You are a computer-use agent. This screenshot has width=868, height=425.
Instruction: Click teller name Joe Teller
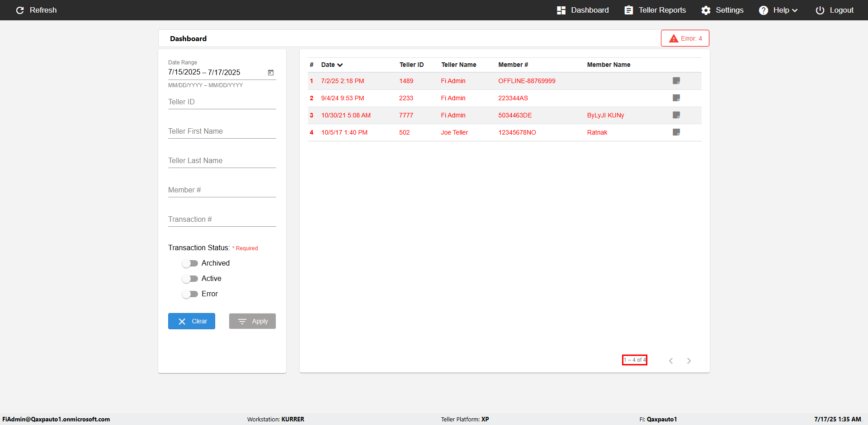pos(454,132)
